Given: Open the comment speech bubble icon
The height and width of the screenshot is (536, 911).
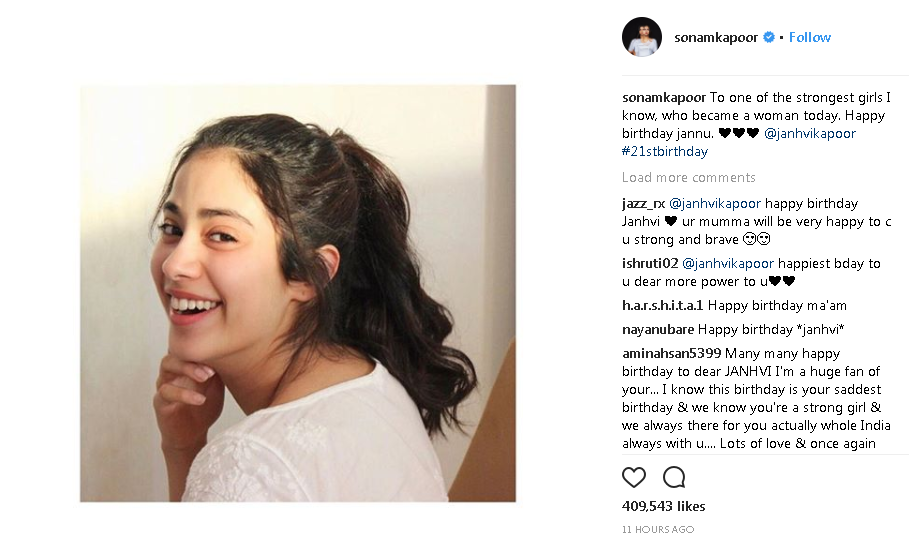Looking at the screenshot, I should click(674, 477).
